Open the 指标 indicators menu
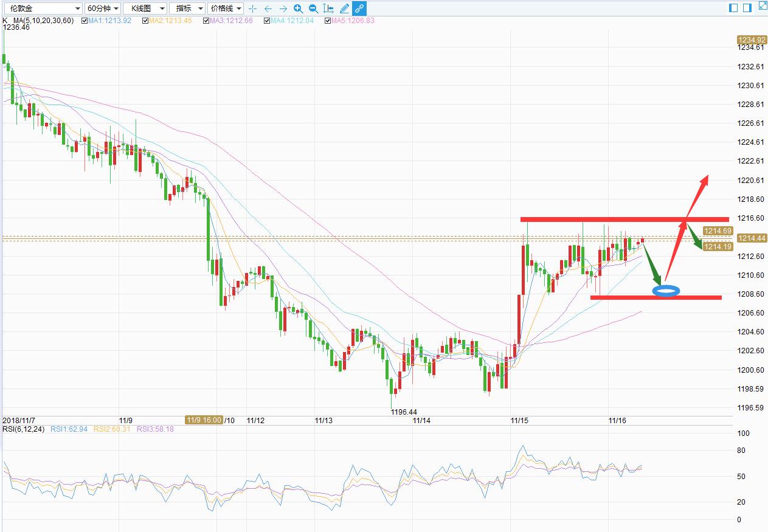Screen dimensions: 768x532 click(x=187, y=9)
